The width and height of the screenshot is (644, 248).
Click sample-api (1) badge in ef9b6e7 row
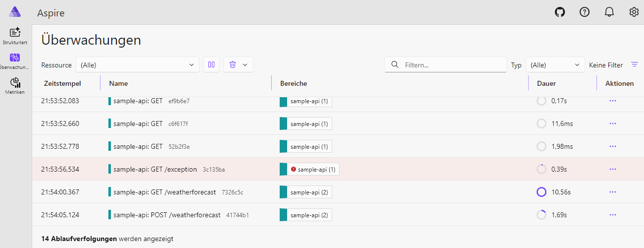(x=306, y=101)
